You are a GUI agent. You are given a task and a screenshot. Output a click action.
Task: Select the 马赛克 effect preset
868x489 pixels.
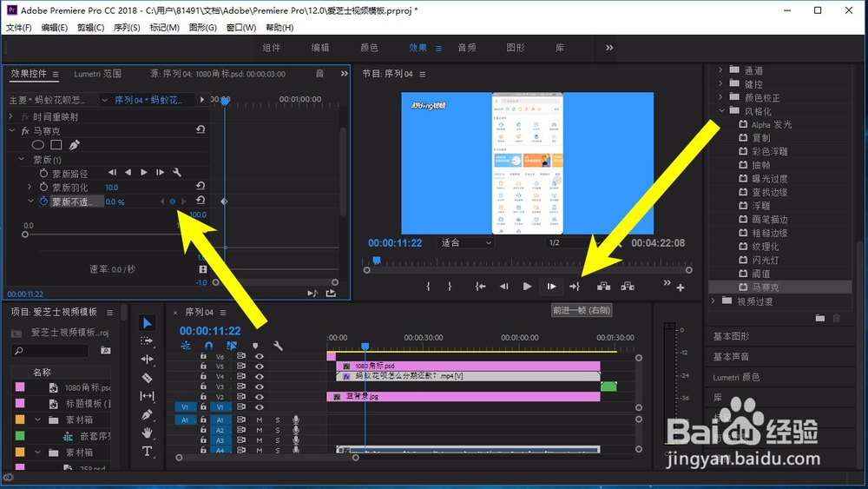tap(765, 287)
